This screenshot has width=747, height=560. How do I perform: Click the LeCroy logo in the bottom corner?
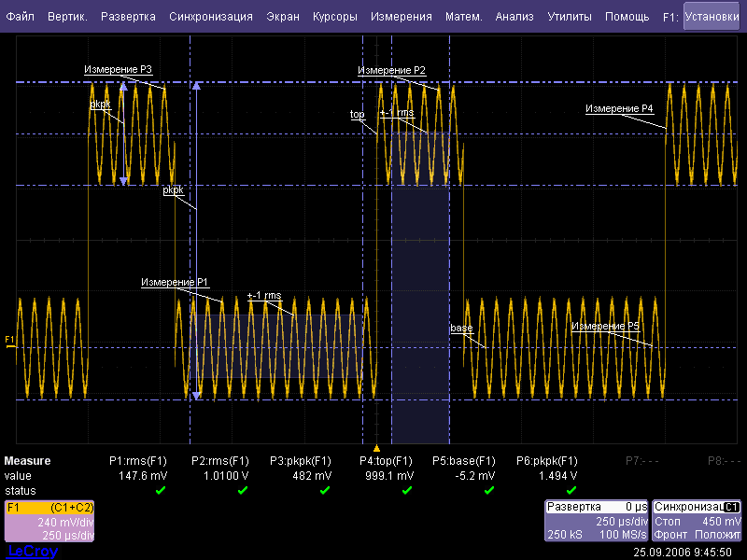point(33,552)
